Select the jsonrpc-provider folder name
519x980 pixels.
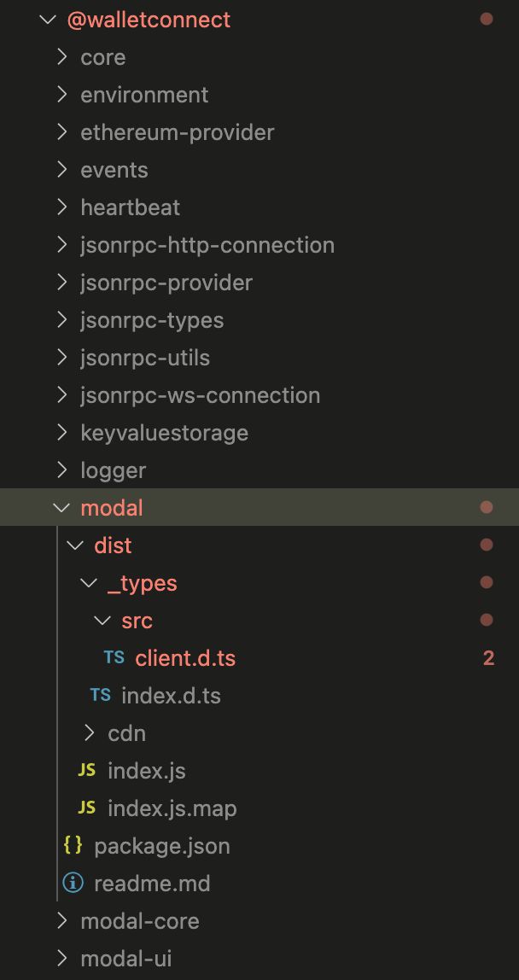click(166, 283)
